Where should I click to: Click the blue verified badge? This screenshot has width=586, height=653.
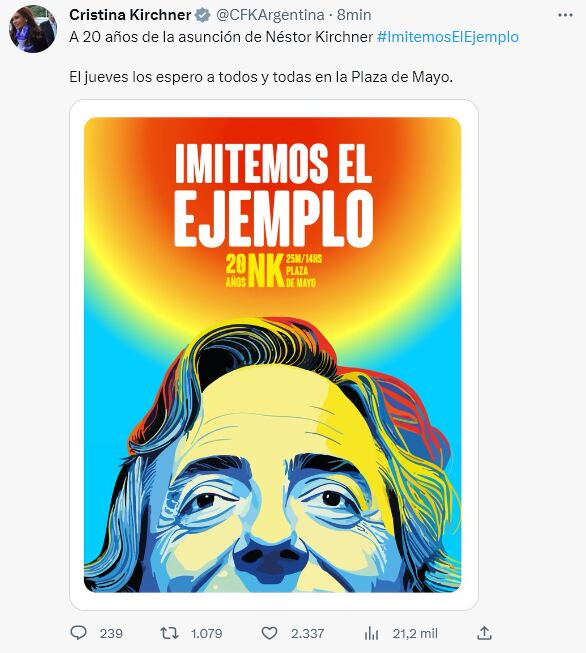tap(203, 15)
